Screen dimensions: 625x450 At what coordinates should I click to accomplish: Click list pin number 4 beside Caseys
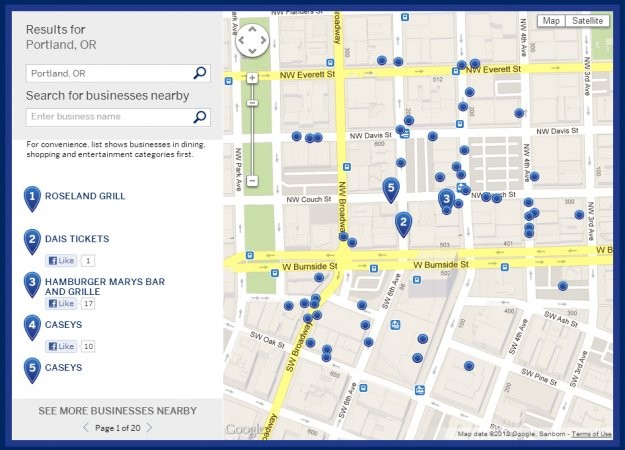pyautogui.click(x=32, y=327)
